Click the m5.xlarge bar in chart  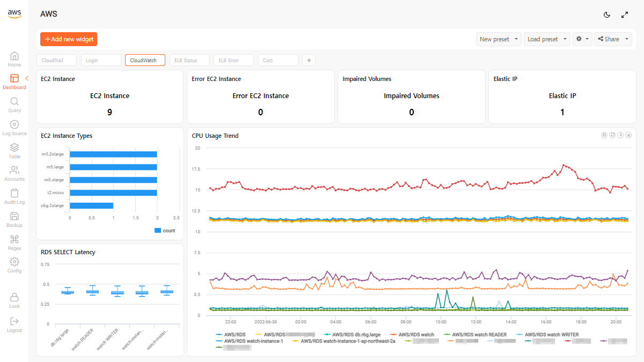coord(113,180)
